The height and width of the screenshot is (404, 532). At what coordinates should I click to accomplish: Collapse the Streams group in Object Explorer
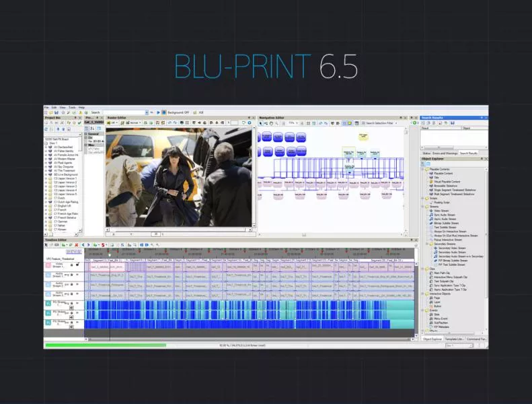pos(423,207)
